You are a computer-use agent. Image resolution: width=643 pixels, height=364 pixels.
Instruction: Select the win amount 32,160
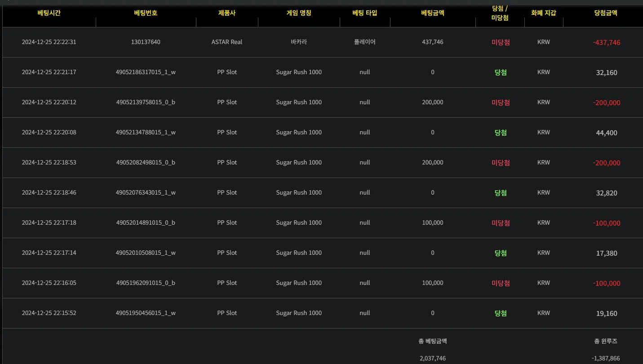pyautogui.click(x=607, y=72)
